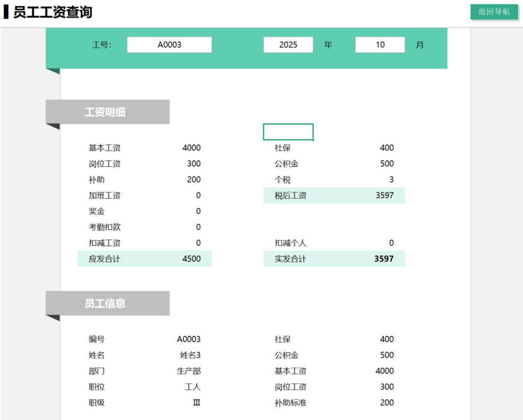The width and height of the screenshot is (523, 420).
Task: Select the 补助标准 label in 员工信息
Action: point(291,403)
